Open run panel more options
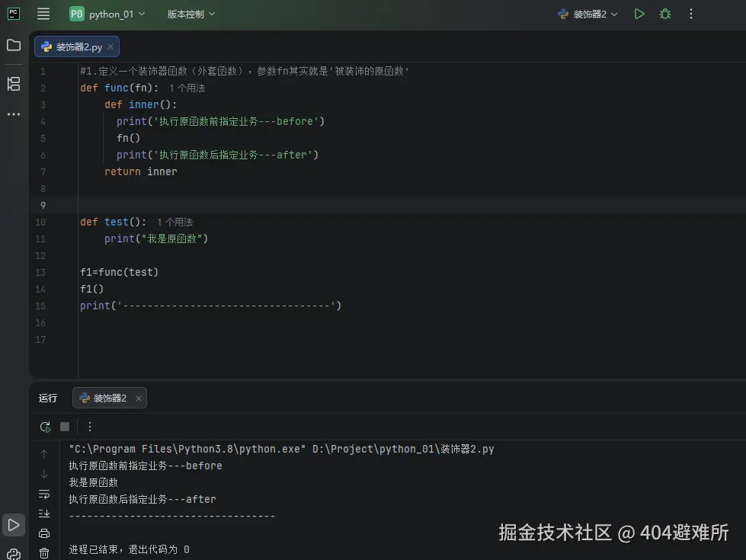746x560 pixels. 89,427
